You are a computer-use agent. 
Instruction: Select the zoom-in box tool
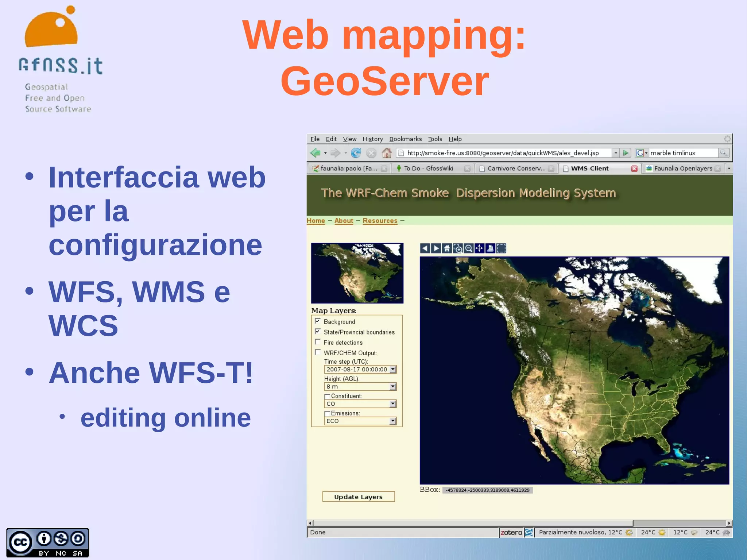point(458,248)
